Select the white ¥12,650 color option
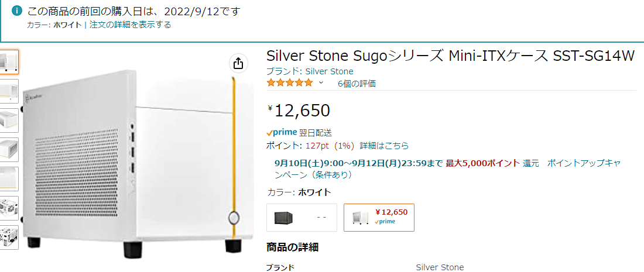The height and width of the screenshot is (272, 644). (379, 217)
